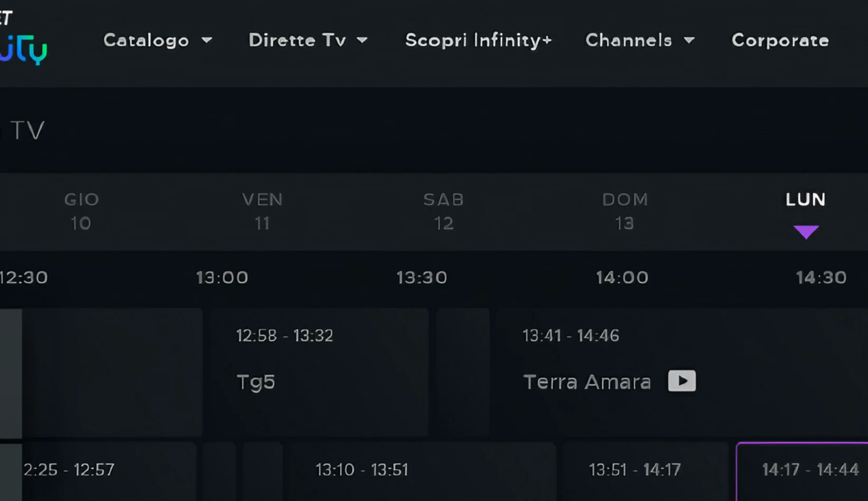Open Scopri Infinity+ menu item
The image size is (868, 501).
point(478,40)
